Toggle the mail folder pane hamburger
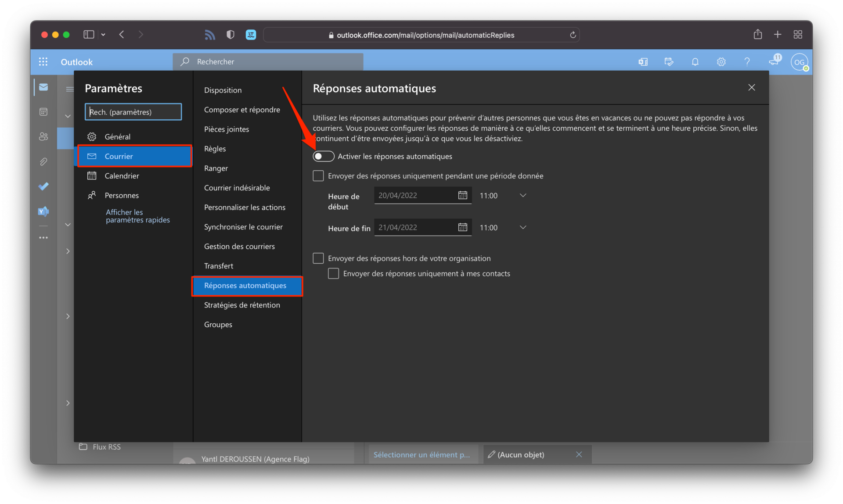843x504 pixels. [x=69, y=89]
